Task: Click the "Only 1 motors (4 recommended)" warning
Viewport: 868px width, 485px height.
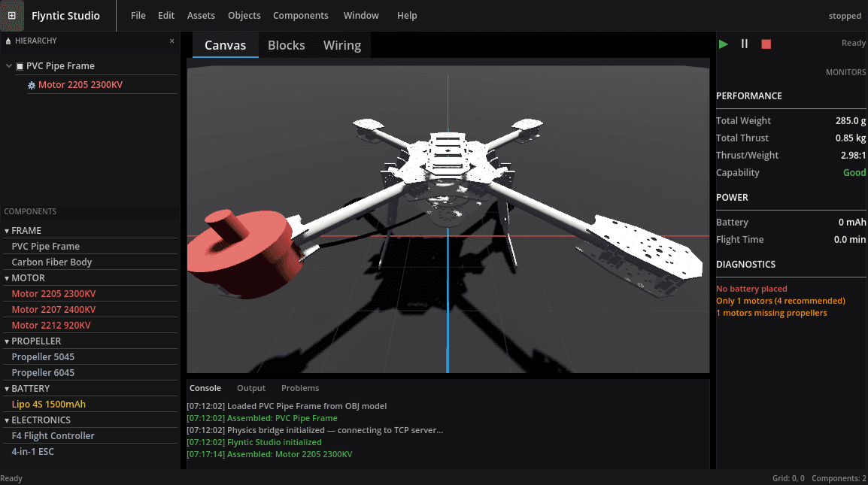Action: click(x=781, y=302)
